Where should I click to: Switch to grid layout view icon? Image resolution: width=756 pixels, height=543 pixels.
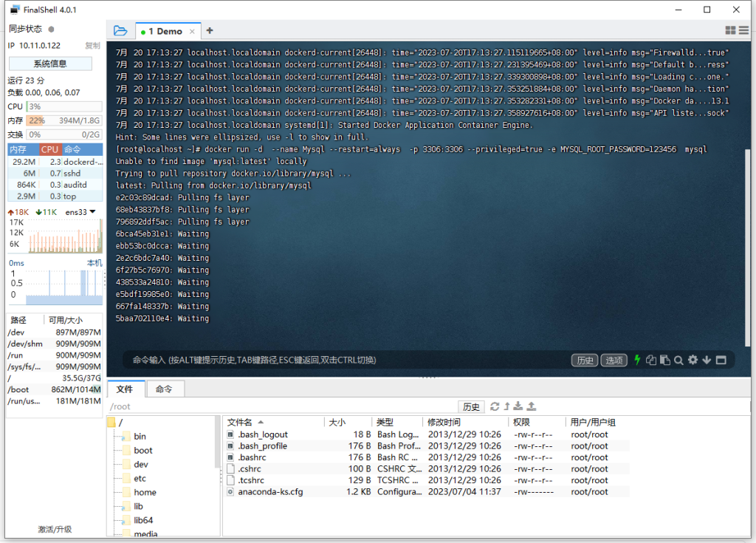[730, 30]
